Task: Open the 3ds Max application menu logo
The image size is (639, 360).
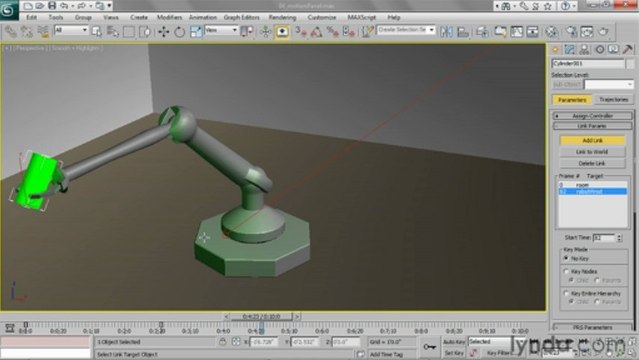Action: pos(9,9)
